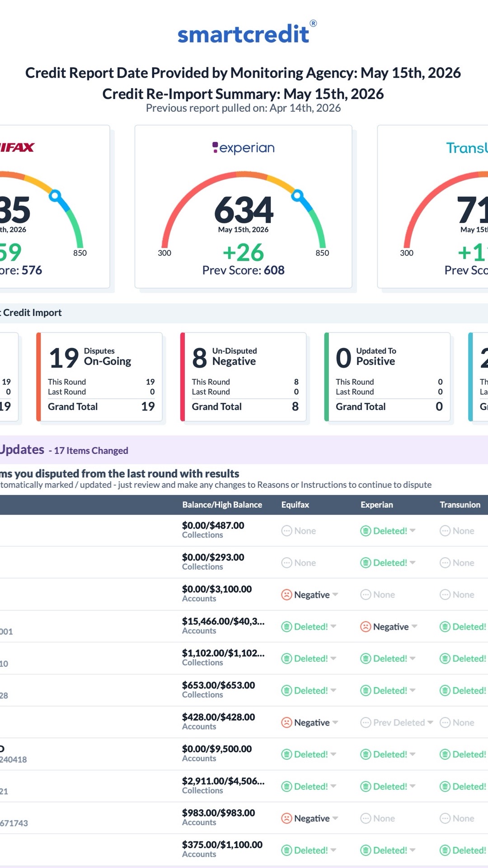Expand Experian Deleted dropdown in $375.00 row
Viewport: 488px width, 868px height.
coord(413,850)
